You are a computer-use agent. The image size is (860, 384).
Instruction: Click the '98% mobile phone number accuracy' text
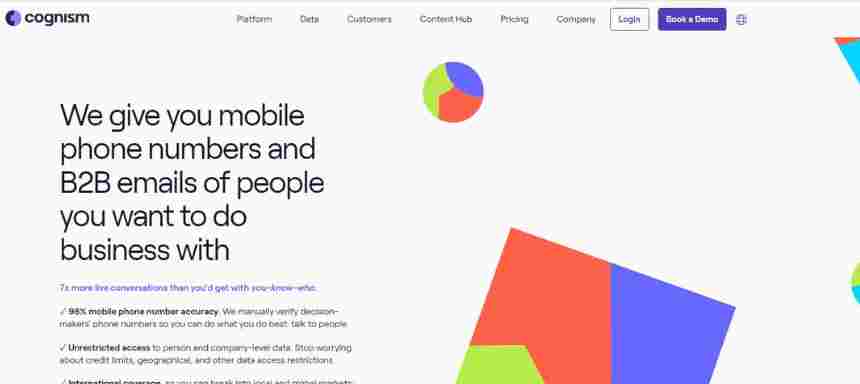click(143, 312)
